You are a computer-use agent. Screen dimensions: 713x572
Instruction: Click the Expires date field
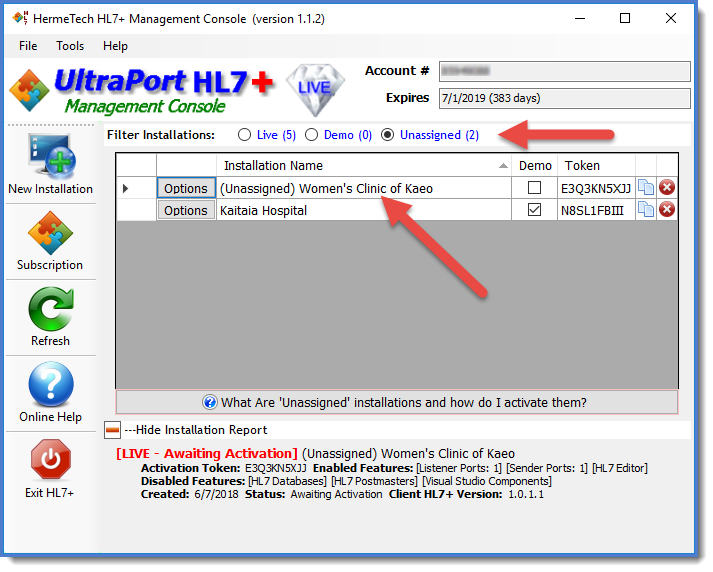(565, 98)
